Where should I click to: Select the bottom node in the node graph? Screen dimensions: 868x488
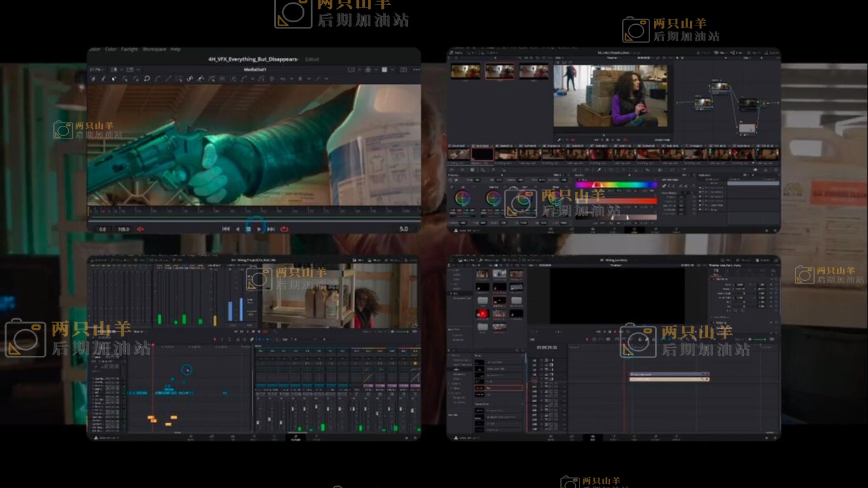pos(748,128)
